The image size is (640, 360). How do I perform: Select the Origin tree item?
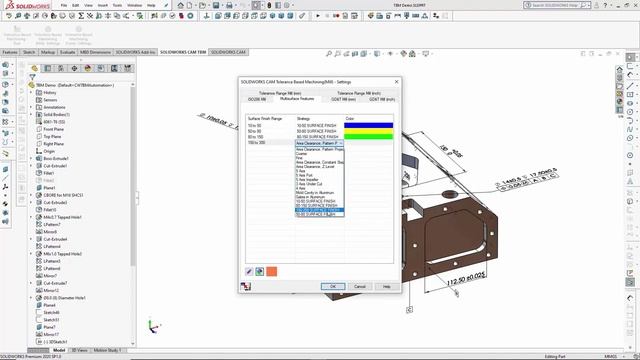pyautogui.click(x=49, y=151)
